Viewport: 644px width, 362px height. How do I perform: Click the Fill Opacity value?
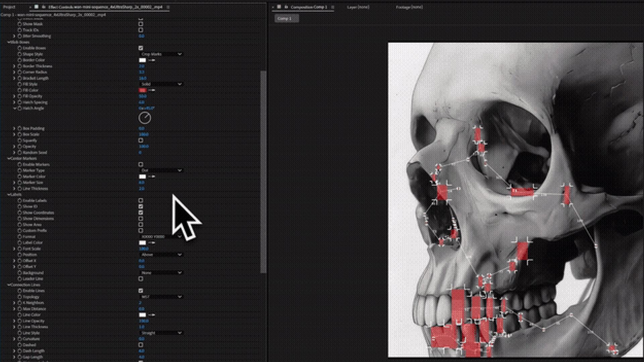point(143,97)
